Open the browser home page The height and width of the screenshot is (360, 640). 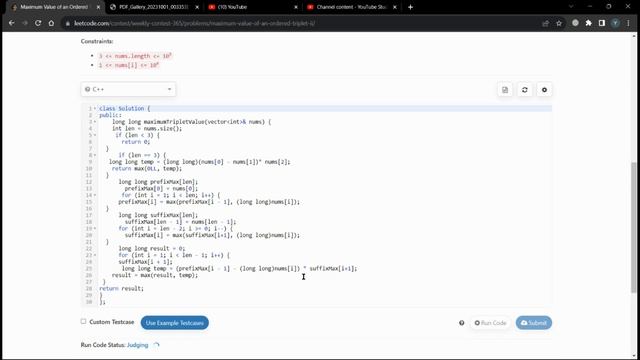pyautogui.click(x=51, y=23)
